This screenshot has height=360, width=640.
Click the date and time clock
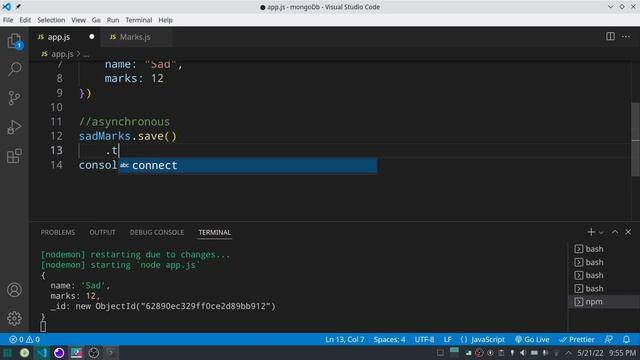[x=606, y=353]
